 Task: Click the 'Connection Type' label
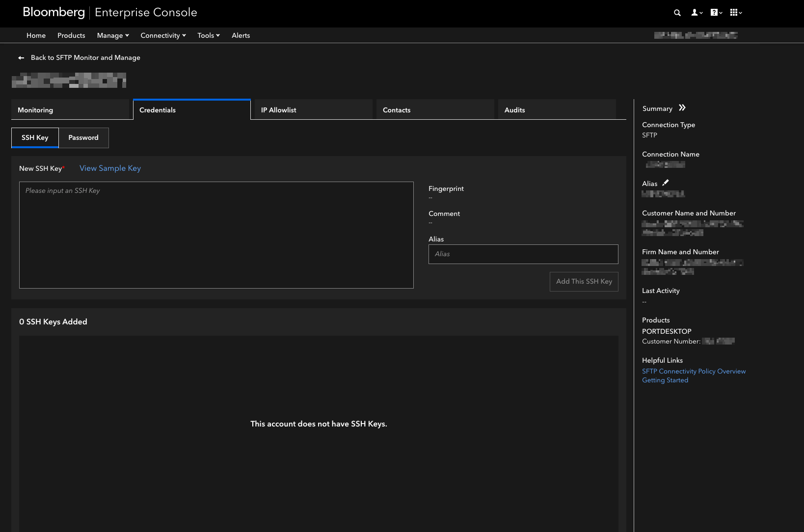point(669,125)
